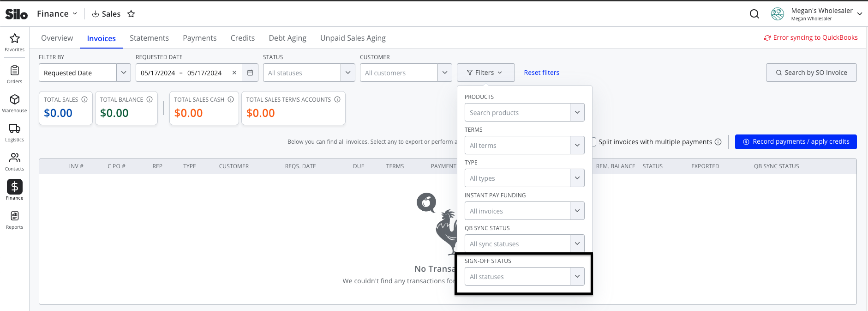Open Warehouse in sidebar

coord(15,103)
